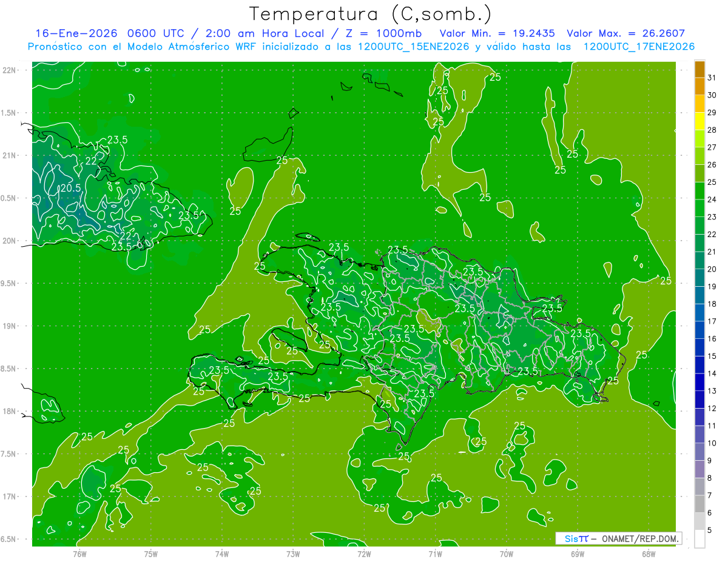Click the SisPI ONAMET/REP.DOM. logo
Image resolution: width=728 pixels, height=562 pixels.
click(x=618, y=538)
